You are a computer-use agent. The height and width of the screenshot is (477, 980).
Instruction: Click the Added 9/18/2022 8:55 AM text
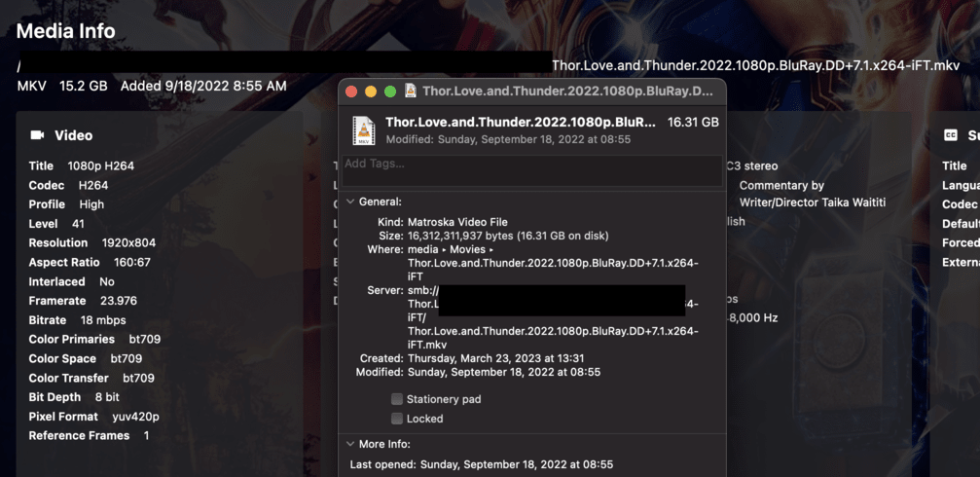203,86
